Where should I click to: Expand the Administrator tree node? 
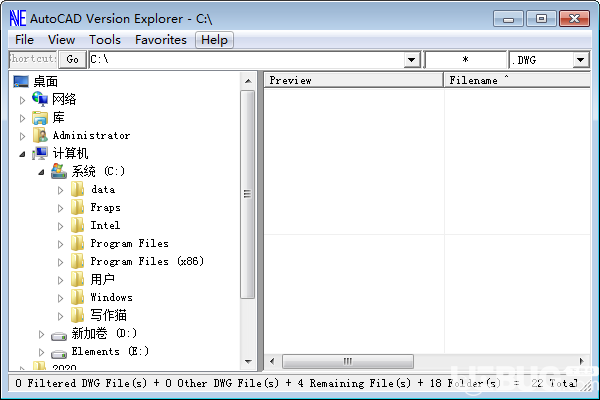[x=22, y=136]
